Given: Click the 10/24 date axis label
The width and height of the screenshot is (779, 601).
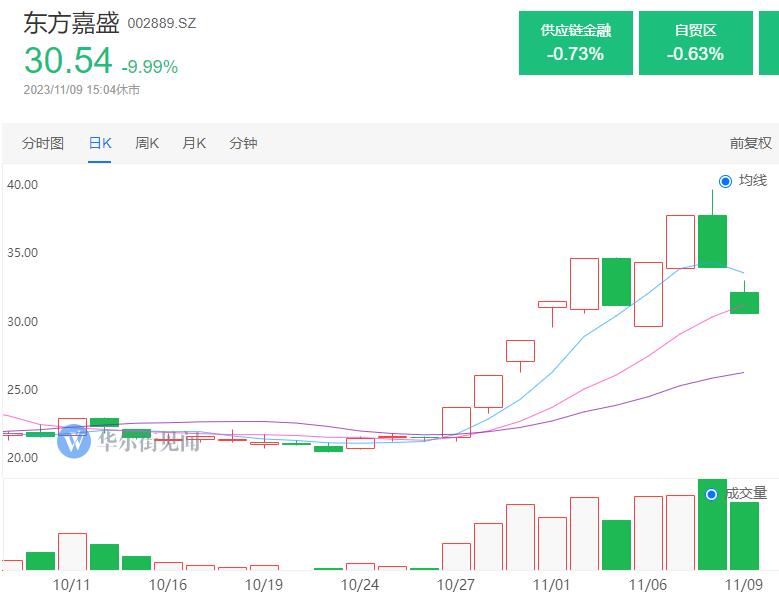Looking at the screenshot, I should (x=360, y=585).
